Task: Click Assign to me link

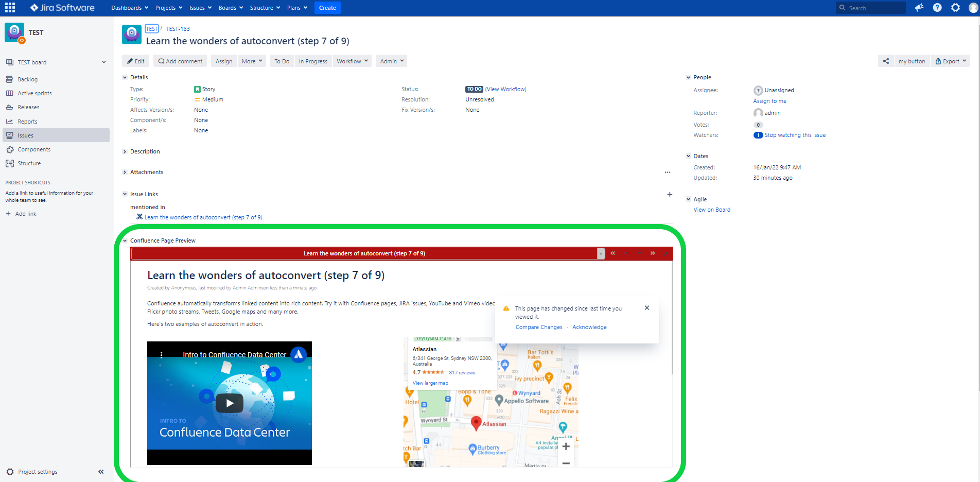Action: tap(769, 101)
